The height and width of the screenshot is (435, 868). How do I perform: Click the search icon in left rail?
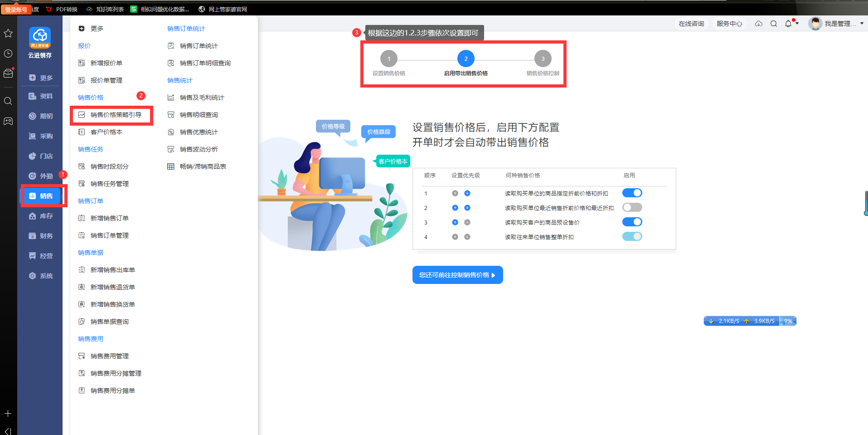[8, 101]
